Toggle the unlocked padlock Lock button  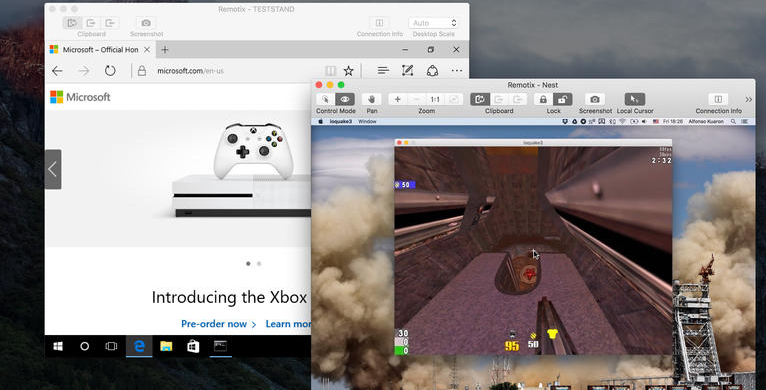click(x=562, y=100)
